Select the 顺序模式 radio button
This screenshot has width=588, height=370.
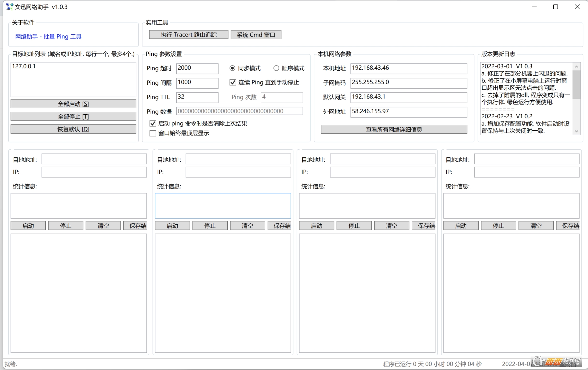[276, 68]
